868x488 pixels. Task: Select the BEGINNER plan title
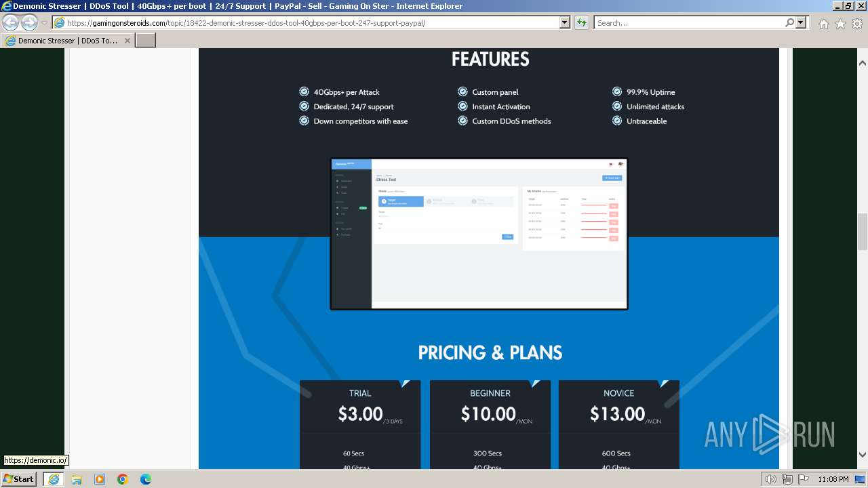(490, 393)
